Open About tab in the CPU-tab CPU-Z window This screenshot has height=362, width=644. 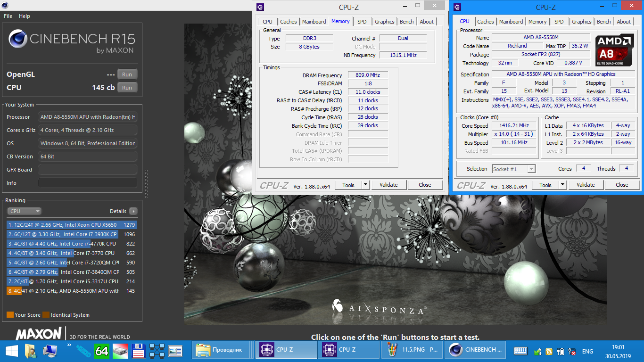(x=624, y=22)
